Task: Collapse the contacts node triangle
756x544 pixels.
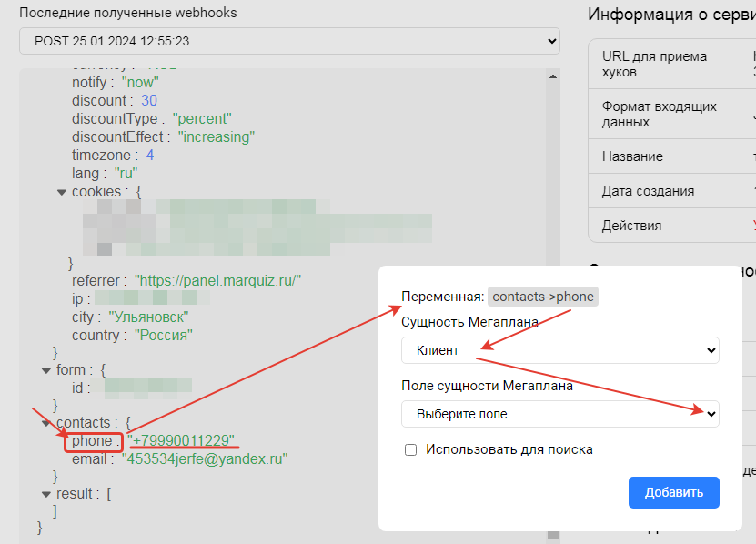Action: (46, 423)
